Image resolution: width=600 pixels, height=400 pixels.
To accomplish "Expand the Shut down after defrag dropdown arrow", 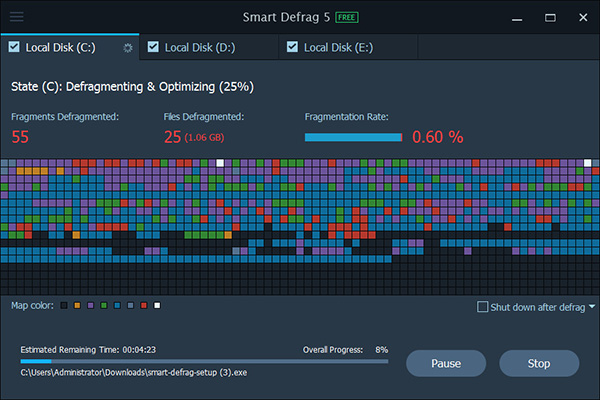I will pyautogui.click(x=592, y=307).
